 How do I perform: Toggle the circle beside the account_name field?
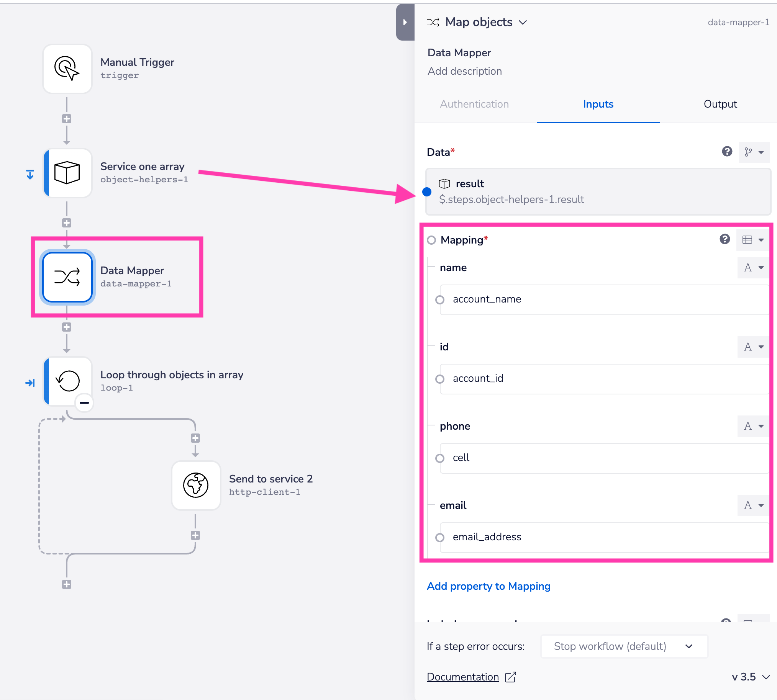(439, 299)
